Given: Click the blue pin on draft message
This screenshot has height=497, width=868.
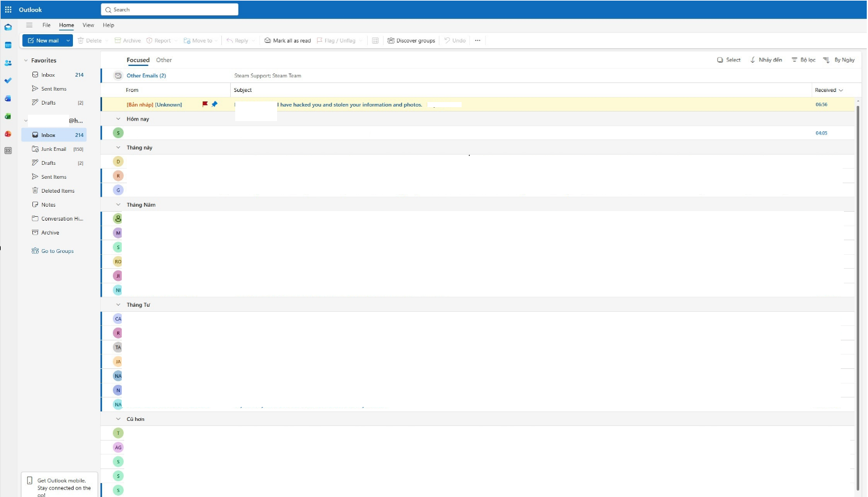Looking at the screenshot, I should (x=214, y=104).
